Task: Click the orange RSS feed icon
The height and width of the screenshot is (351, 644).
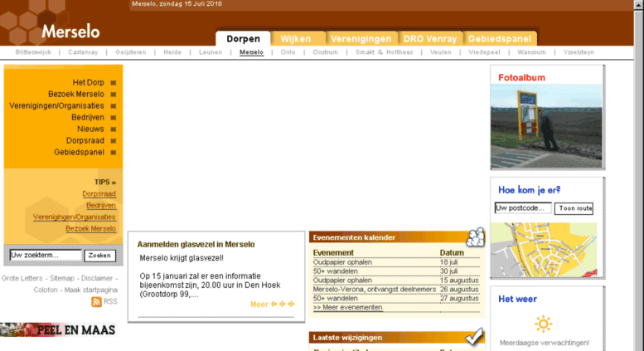Action: [x=96, y=302]
